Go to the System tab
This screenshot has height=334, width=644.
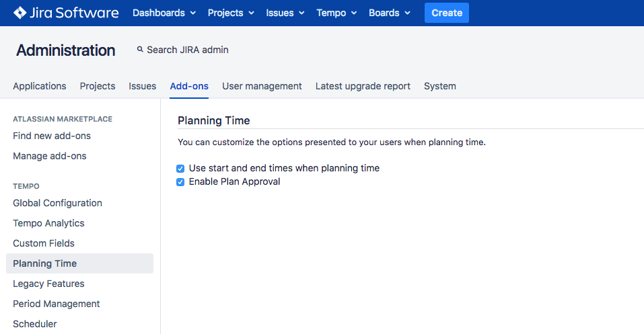440,86
